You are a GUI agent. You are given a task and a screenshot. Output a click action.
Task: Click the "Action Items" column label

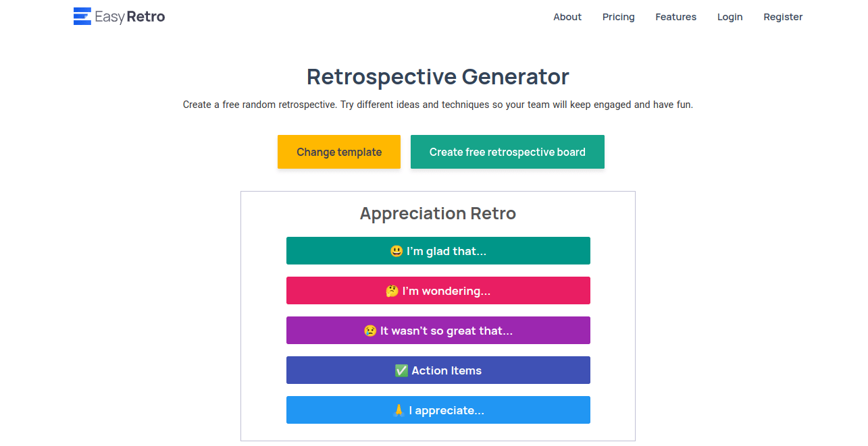[446, 370]
